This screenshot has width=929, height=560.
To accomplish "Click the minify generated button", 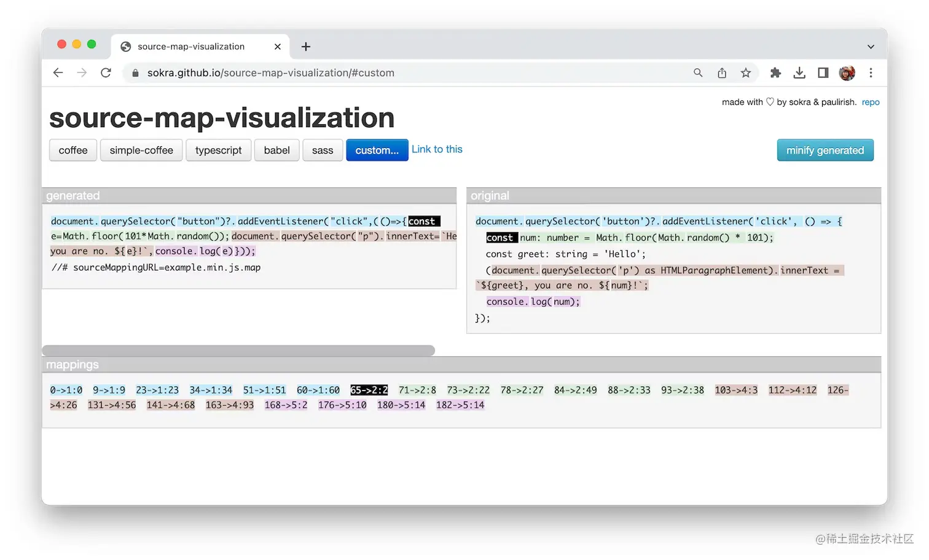I will click(x=825, y=150).
